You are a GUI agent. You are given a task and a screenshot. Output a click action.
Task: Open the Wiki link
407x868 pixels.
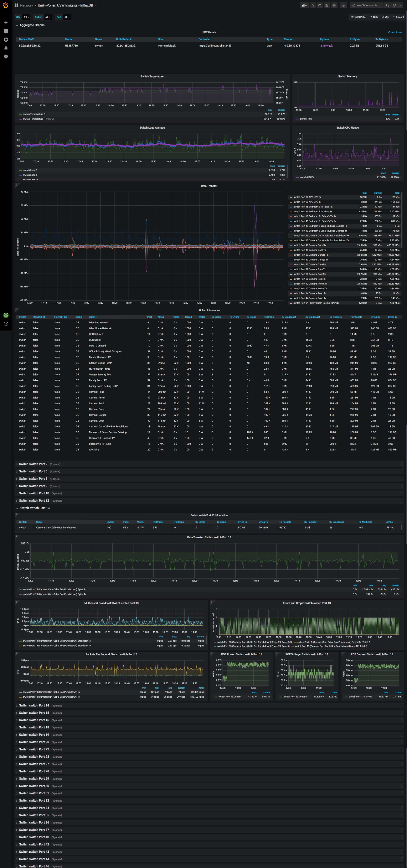pos(385,17)
